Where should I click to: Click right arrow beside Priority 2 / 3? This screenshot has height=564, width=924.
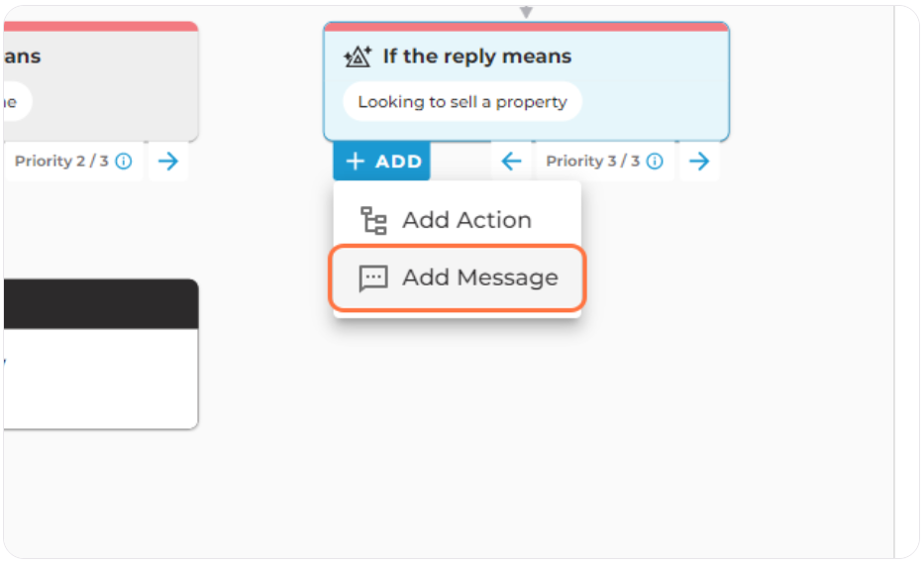pos(168,161)
